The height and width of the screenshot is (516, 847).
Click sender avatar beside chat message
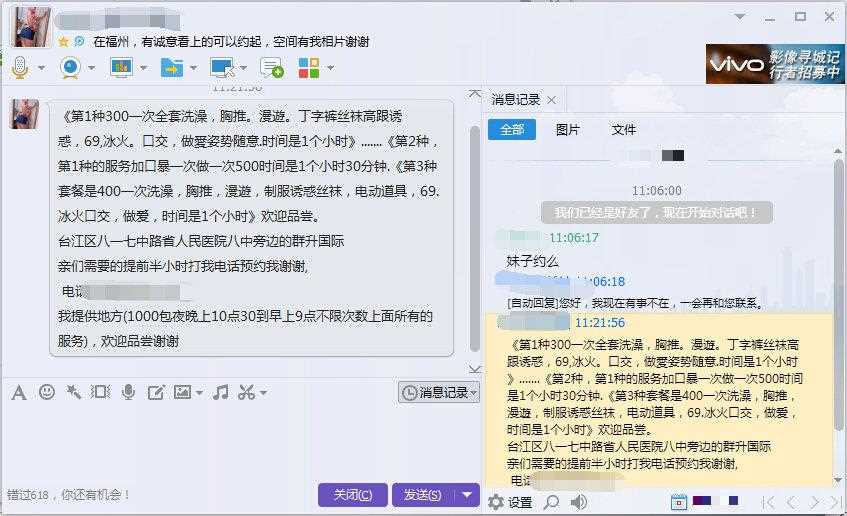point(24,113)
